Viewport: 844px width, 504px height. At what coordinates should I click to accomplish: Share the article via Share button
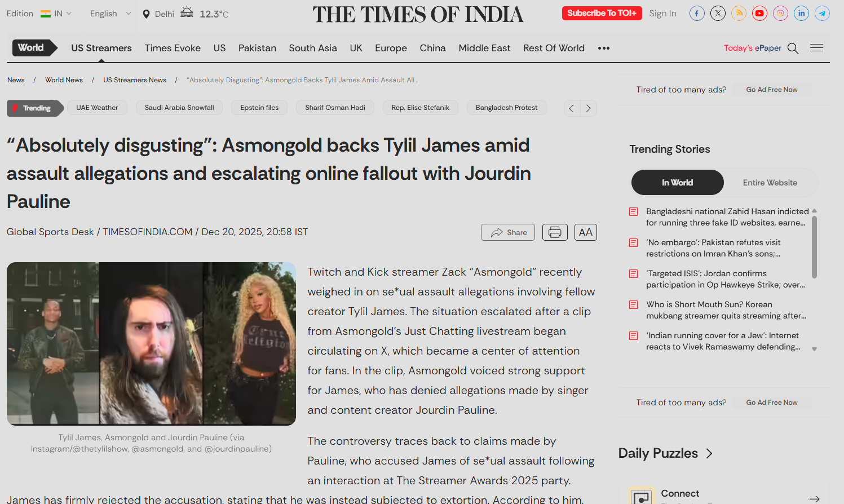click(508, 232)
